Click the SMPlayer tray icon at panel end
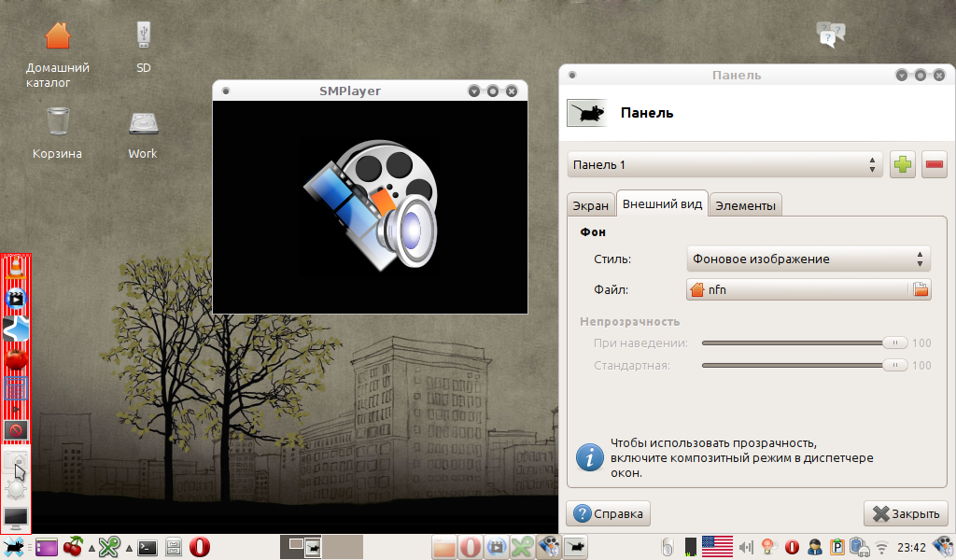Image resolution: width=956 pixels, height=560 pixels. 943,547
